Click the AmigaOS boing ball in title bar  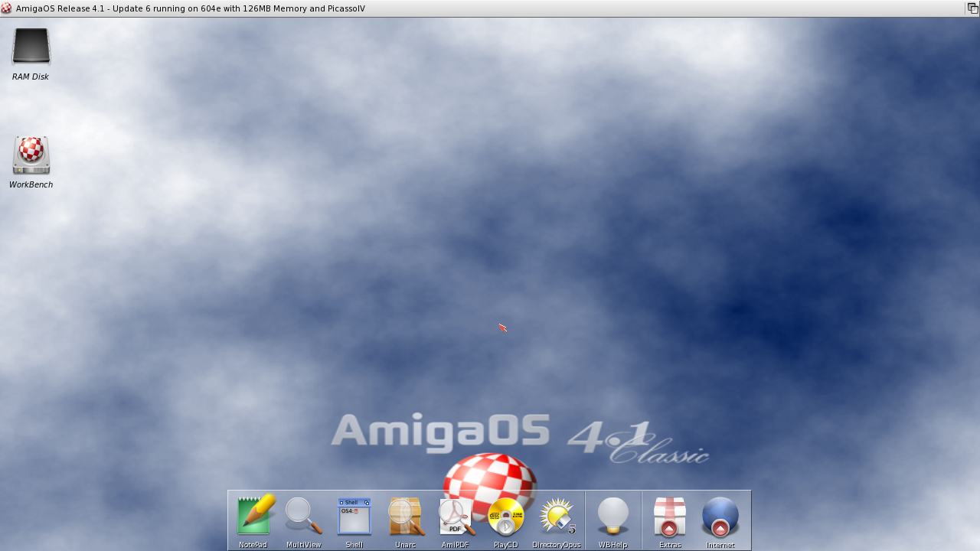coord(6,8)
